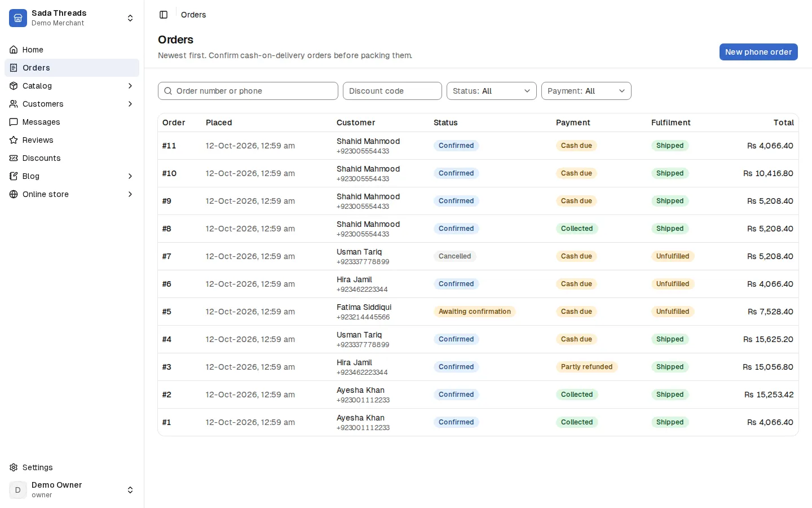The height and width of the screenshot is (508, 812).
Task: Open Messages from the sidebar
Action: coord(72,122)
